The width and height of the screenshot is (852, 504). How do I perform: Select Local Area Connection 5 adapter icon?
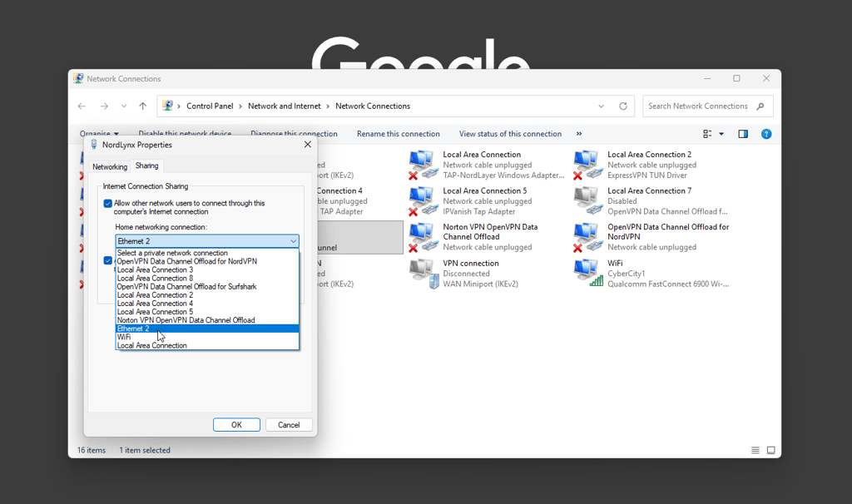(423, 201)
